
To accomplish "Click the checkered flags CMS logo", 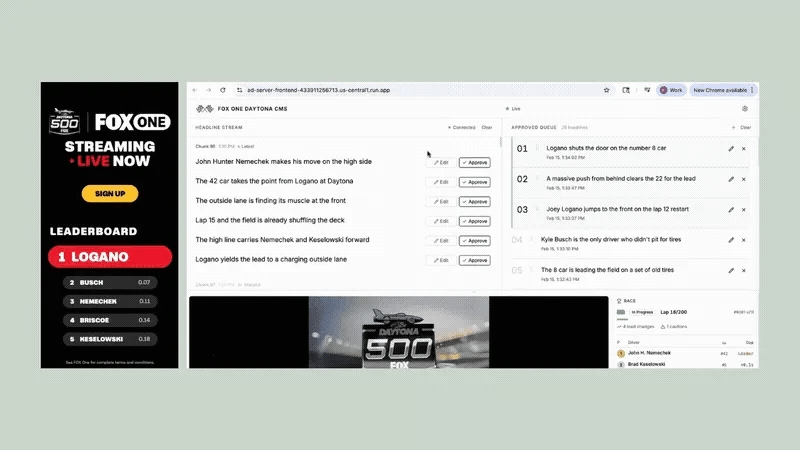I will (205, 109).
